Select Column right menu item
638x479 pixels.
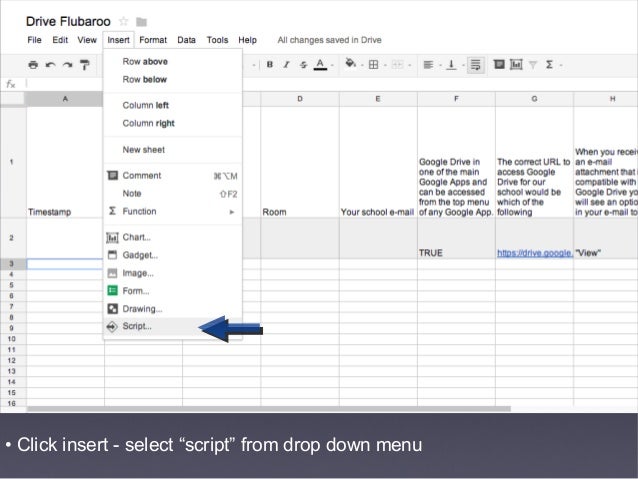click(173, 123)
